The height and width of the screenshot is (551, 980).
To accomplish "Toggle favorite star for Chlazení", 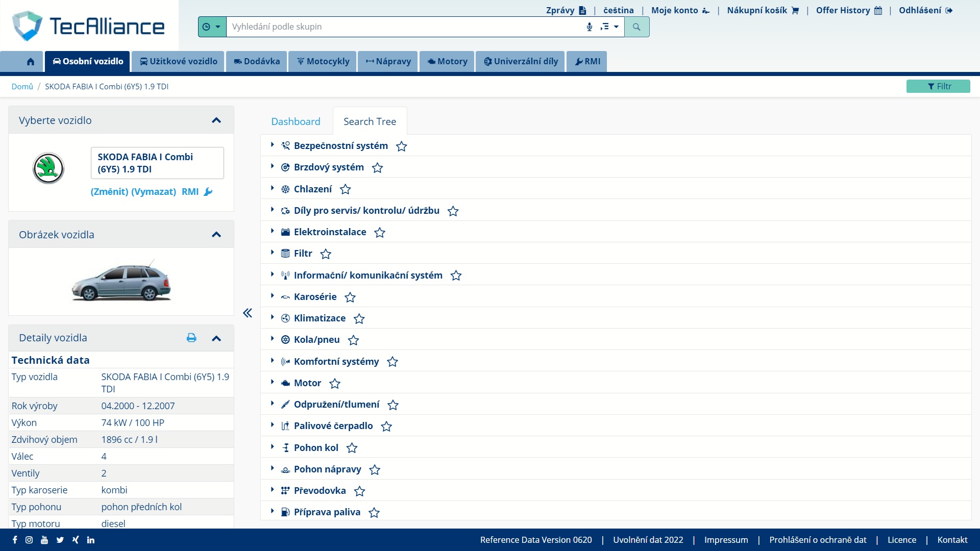I will 346,189.
